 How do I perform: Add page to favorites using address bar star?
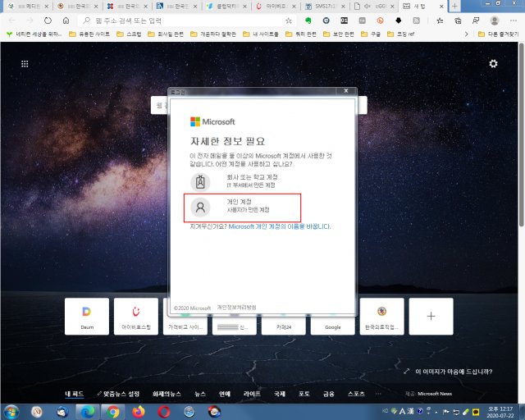[x=288, y=21]
